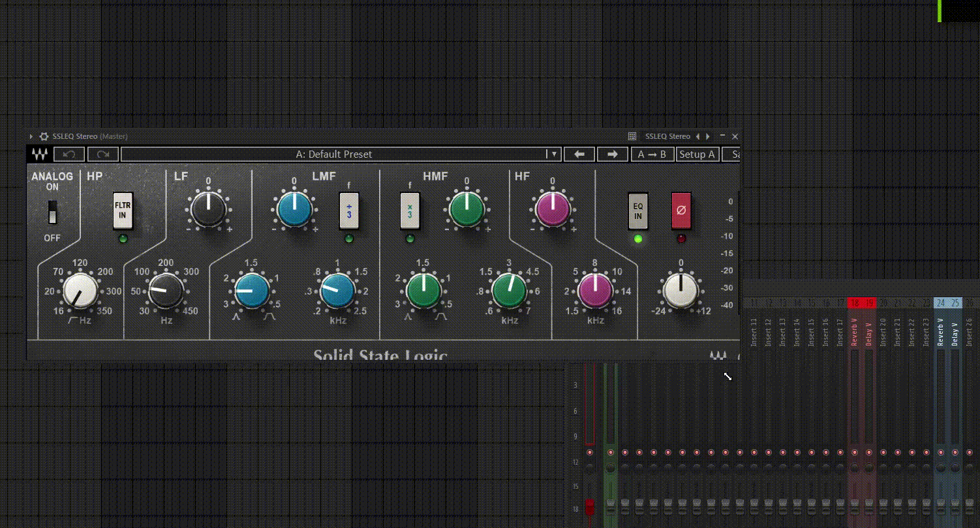Load next preset with right arrow
Image resolution: width=980 pixels, height=528 pixels.
[612, 154]
